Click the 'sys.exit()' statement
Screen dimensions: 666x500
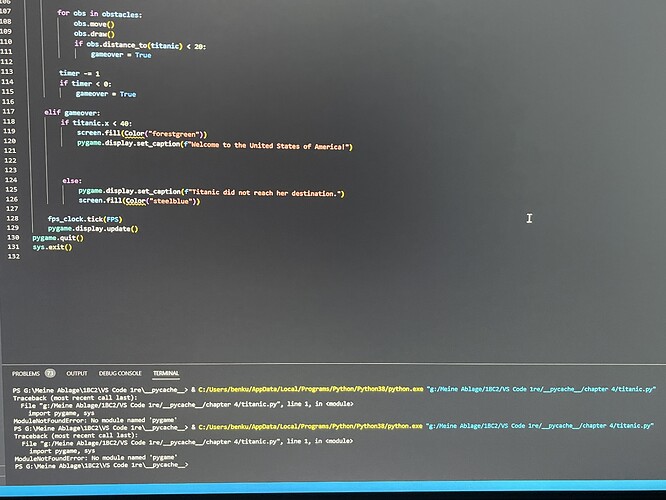pyautogui.click(x=52, y=247)
